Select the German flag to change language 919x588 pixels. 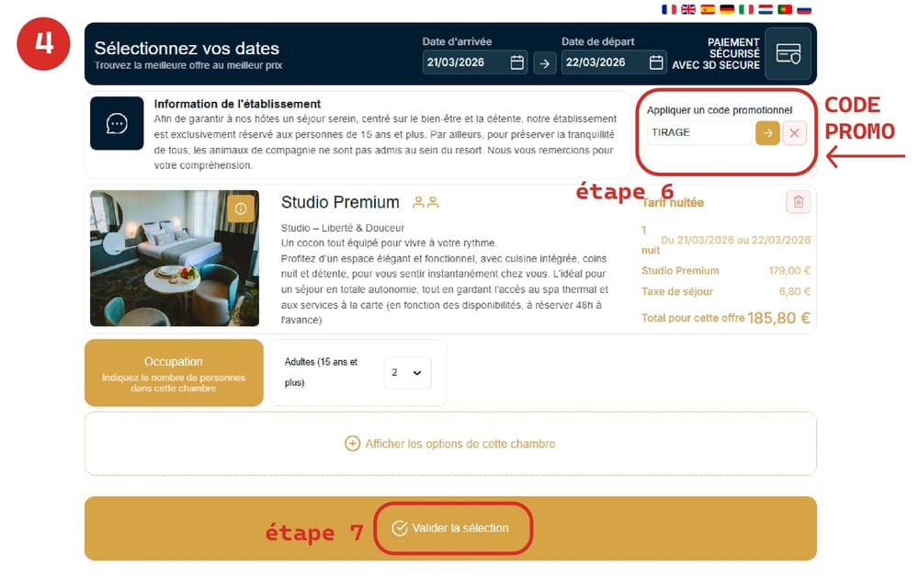click(x=727, y=9)
